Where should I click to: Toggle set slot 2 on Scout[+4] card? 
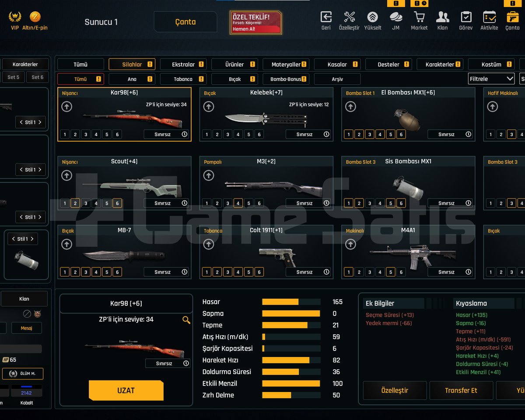[x=75, y=203]
